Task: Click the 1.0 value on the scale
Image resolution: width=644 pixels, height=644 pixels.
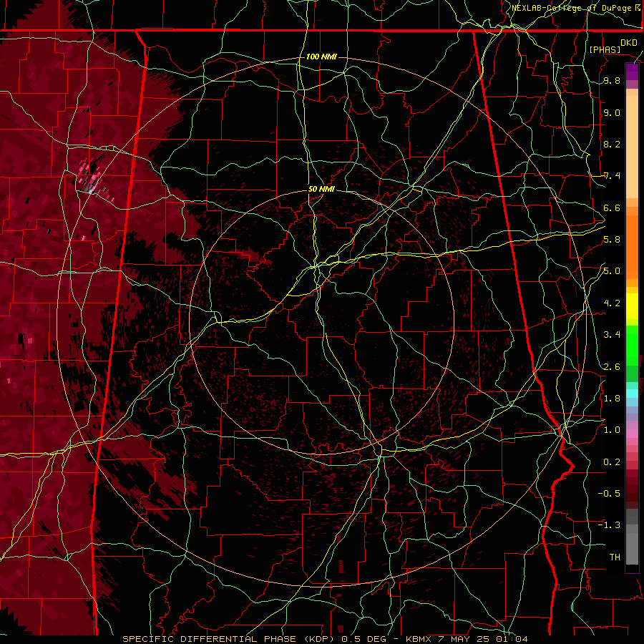Action: [612, 430]
